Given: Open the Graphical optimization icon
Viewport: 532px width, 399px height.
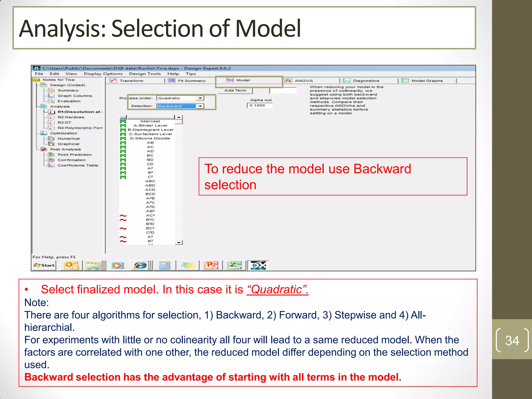Looking at the screenshot, I should pyautogui.click(x=51, y=144).
